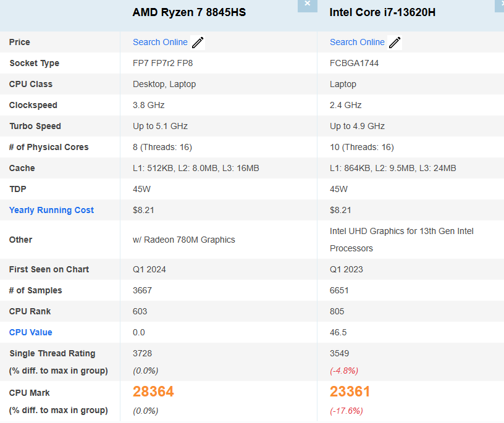Click the red (-4.8%) single thread difference
This screenshot has height=423, width=504.
pyautogui.click(x=344, y=371)
